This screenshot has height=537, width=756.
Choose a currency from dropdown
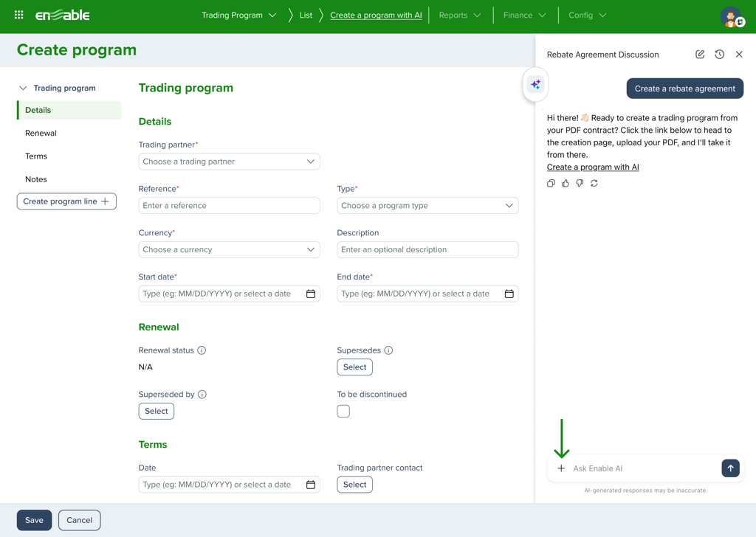point(229,250)
